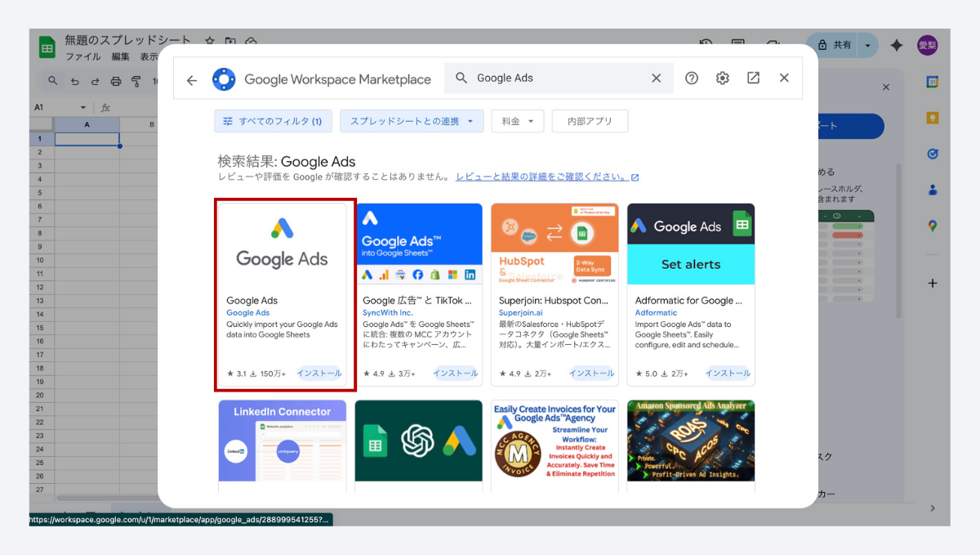
Task: Click inside the Google Ads search field
Action: click(559, 78)
